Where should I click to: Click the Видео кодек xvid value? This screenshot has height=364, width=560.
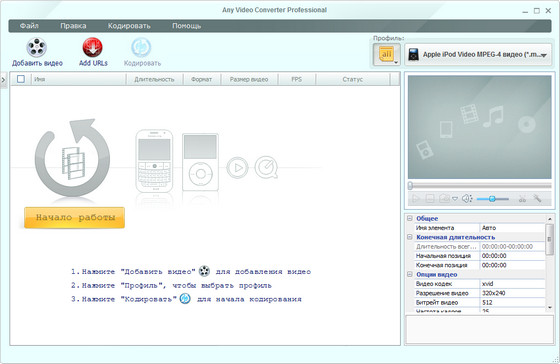(512, 284)
